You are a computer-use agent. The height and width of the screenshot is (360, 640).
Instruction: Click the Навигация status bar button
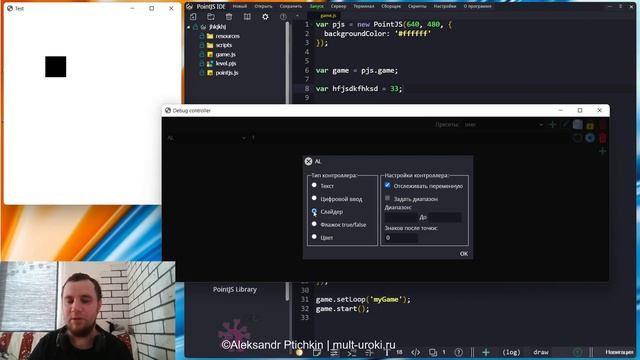[620, 352]
